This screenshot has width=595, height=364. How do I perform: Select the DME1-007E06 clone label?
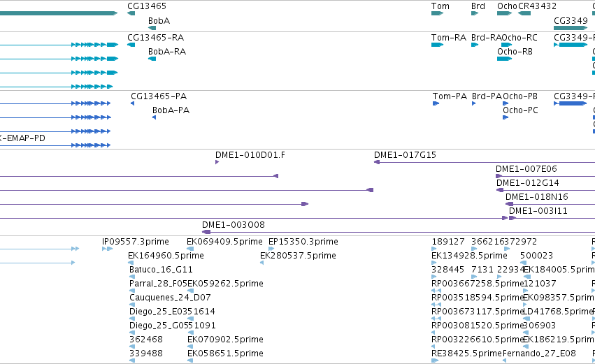[x=526, y=169]
